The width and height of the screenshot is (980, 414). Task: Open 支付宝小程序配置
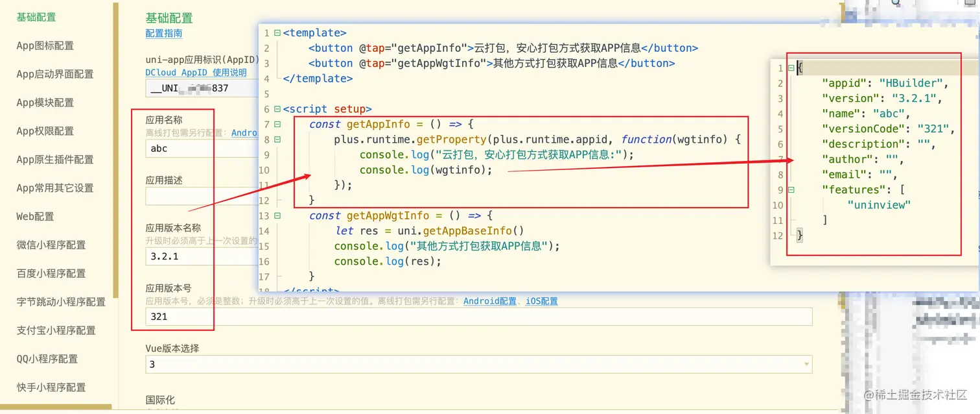(56, 330)
